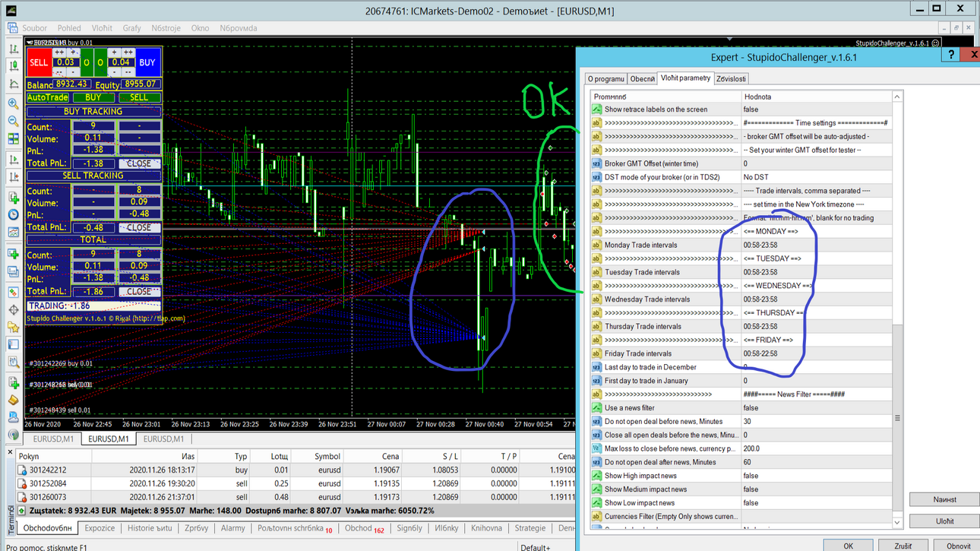Click the Obnovit button
This screenshot has height=551, width=980.
[958, 545]
